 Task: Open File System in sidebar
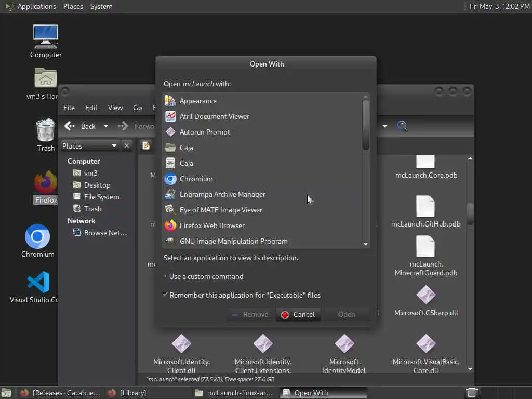coord(96,197)
